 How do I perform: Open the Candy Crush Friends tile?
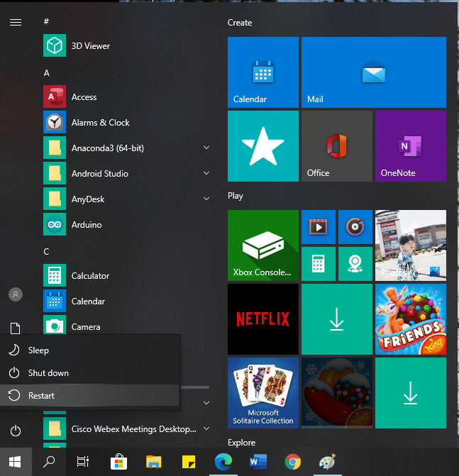click(x=411, y=319)
